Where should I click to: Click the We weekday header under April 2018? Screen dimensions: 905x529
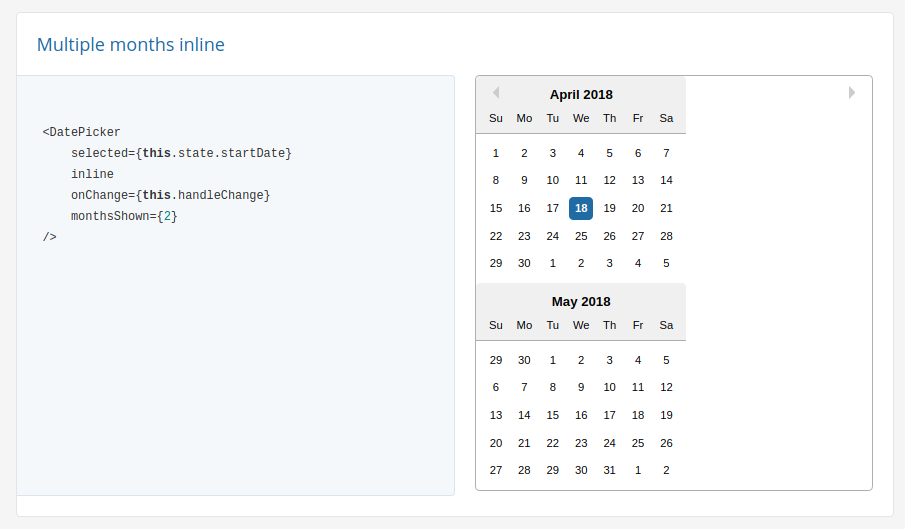(x=581, y=118)
